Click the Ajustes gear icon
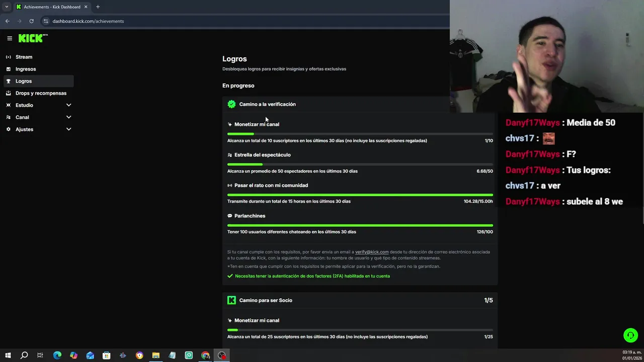Image resolution: width=644 pixels, height=362 pixels. [8, 129]
